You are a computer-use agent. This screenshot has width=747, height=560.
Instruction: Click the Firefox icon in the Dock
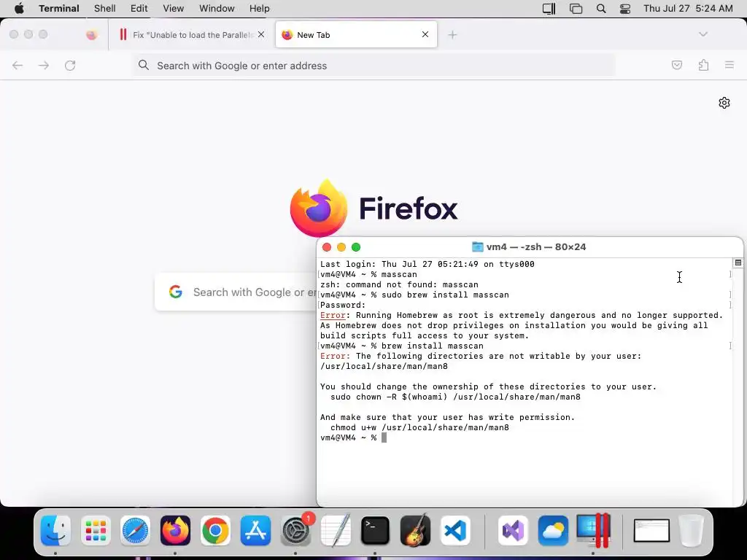pyautogui.click(x=175, y=531)
